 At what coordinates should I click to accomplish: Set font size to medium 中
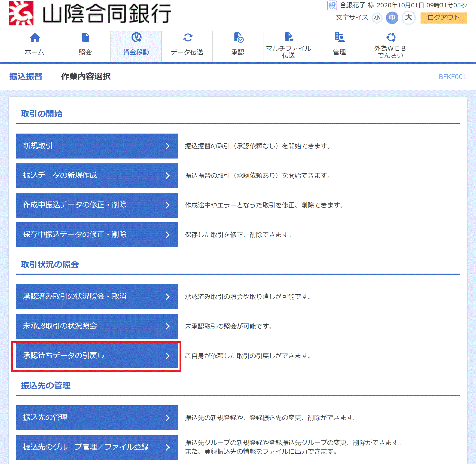tap(392, 18)
